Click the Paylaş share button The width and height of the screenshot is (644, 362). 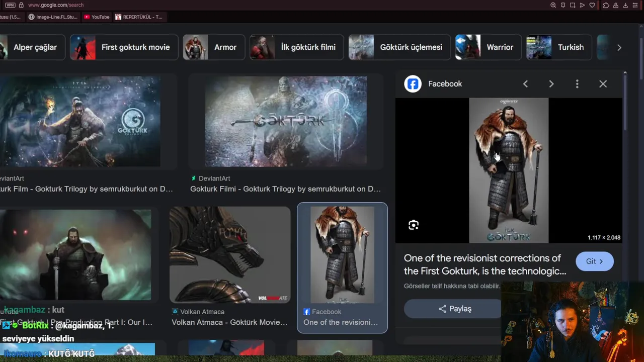454,309
